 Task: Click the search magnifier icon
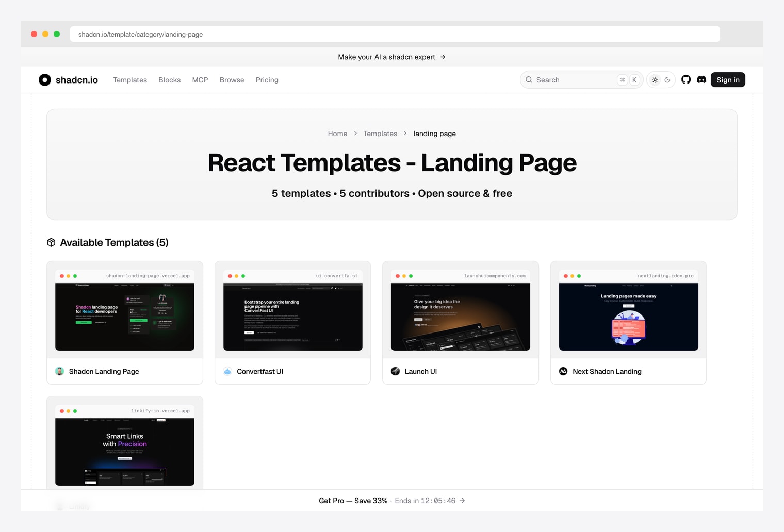point(529,80)
